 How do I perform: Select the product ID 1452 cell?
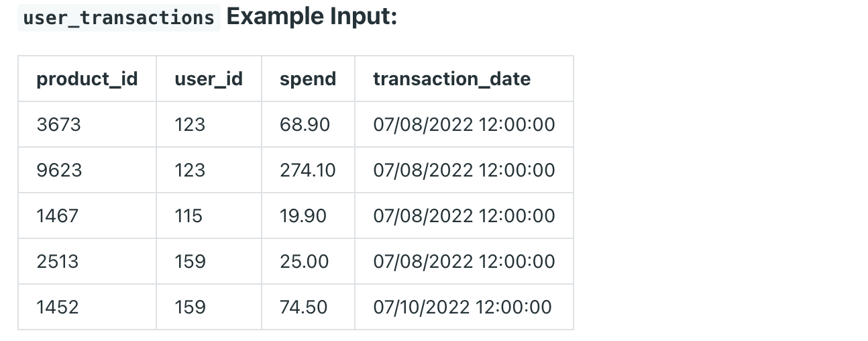(58, 307)
